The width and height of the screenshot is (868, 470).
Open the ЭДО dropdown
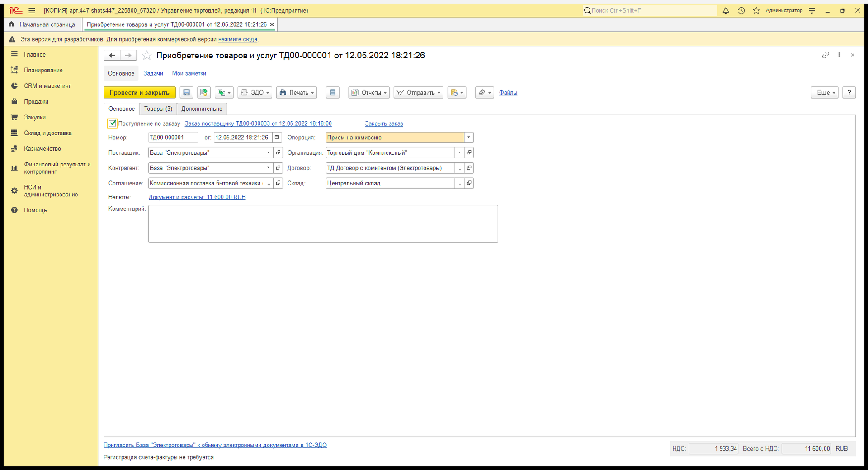pyautogui.click(x=255, y=92)
